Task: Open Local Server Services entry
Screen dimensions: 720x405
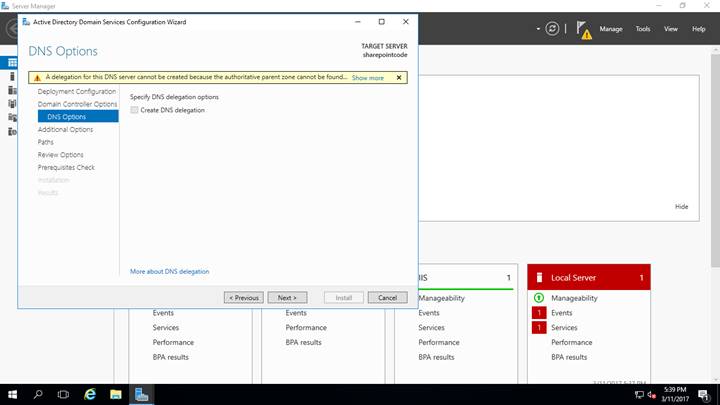Action: (x=564, y=327)
